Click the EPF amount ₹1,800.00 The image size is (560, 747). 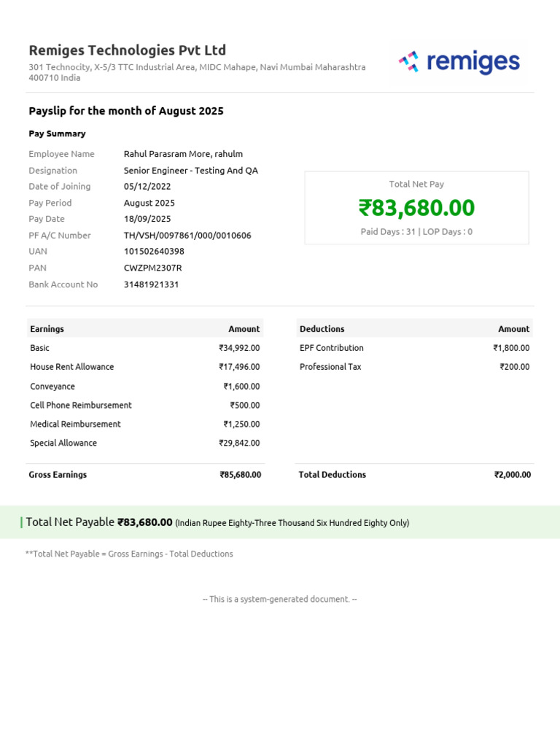pos(511,348)
